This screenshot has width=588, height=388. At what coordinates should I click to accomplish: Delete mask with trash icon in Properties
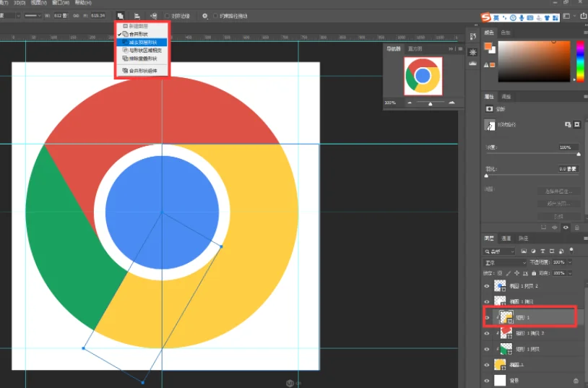point(577,228)
